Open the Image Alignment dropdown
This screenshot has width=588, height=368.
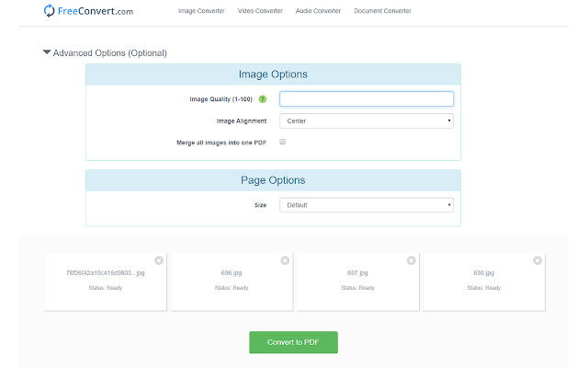coord(366,121)
